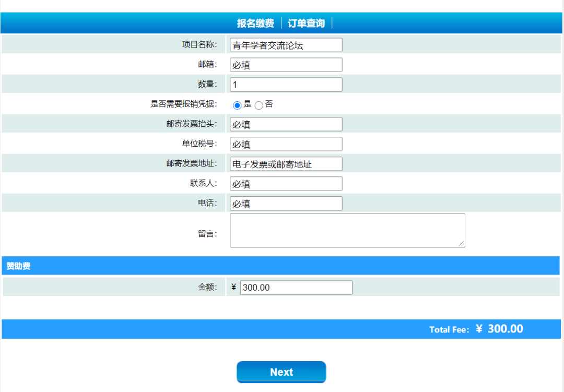
Task: Click the 邮箱 required input field
Action: (286, 64)
